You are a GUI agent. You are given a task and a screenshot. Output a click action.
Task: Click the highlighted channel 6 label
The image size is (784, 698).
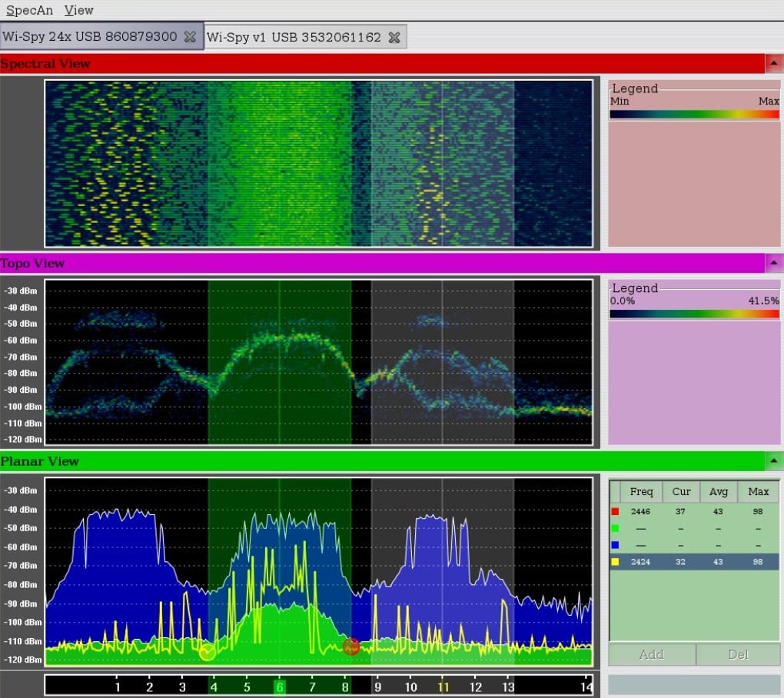pos(280,688)
